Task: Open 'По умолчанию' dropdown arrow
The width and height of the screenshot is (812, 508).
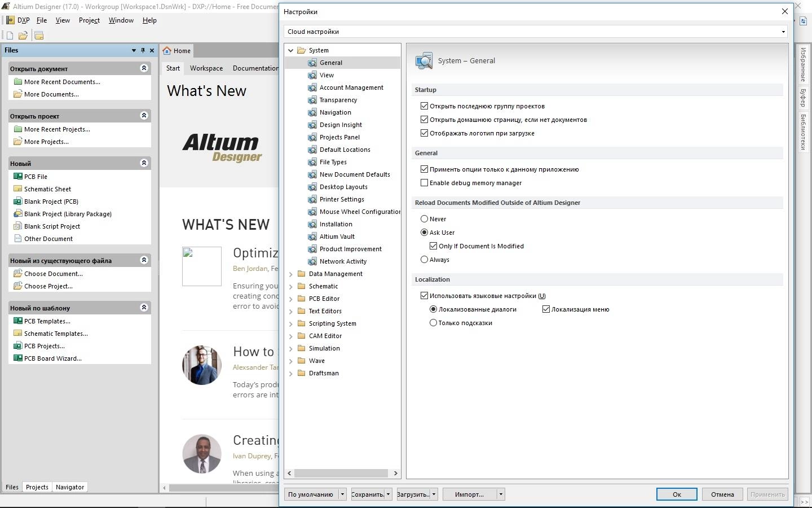Action: tap(342, 494)
